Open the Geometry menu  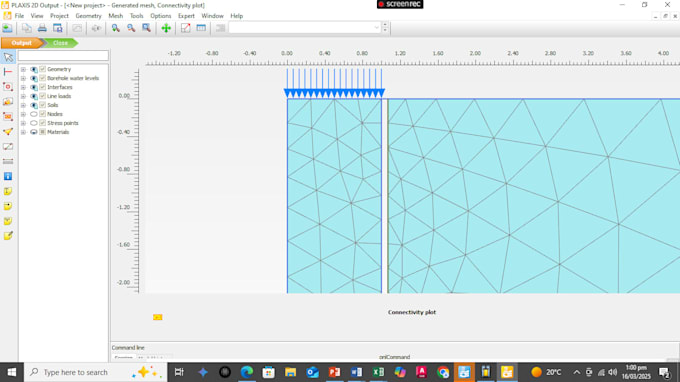coord(88,16)
